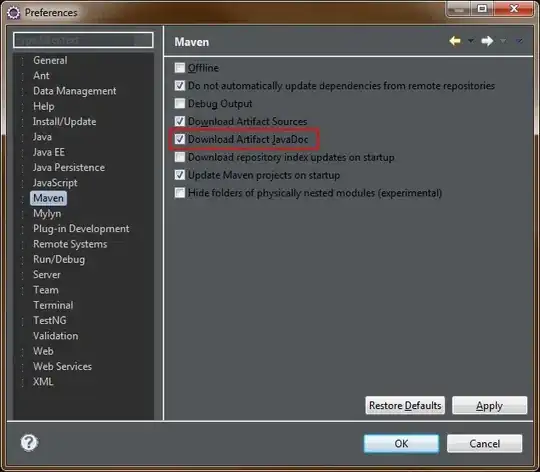Click the back navigation arrow icon
The image size is (540, 472).
pyautogui.click(x=455, y=41)
